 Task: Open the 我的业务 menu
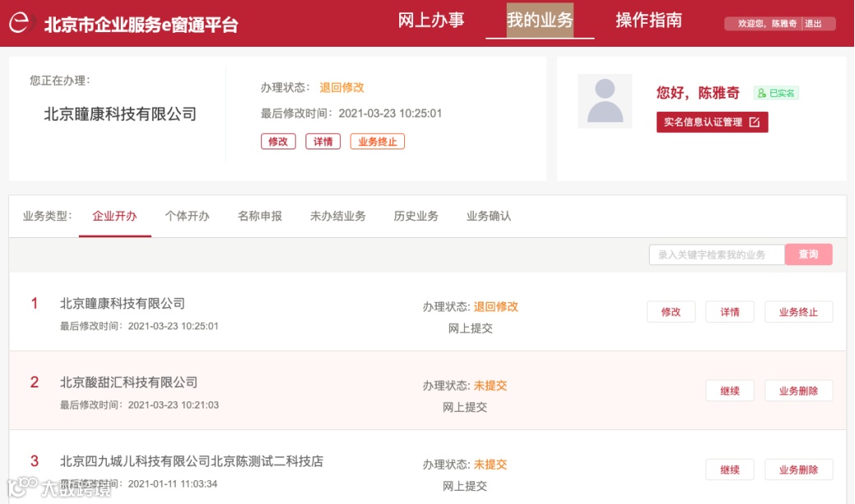(x=540, y=21)
